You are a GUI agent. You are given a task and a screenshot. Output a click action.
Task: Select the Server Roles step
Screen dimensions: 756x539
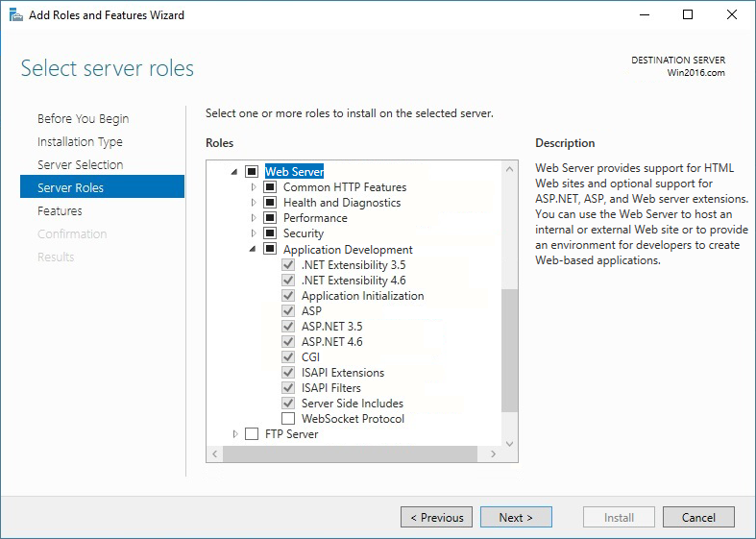102,186
